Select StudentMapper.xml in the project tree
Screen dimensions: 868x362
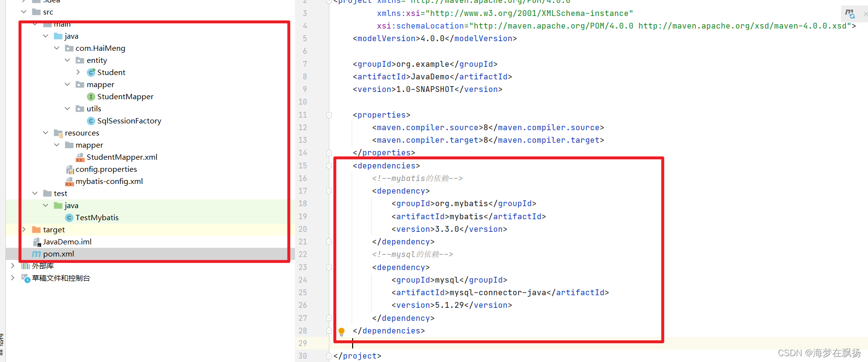click(x=122, y=157)
